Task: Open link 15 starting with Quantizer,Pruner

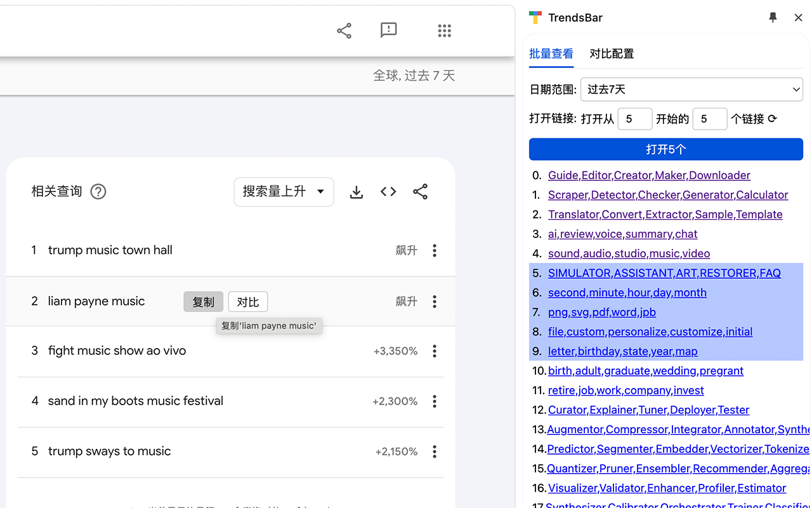Action: pos(678,469)
